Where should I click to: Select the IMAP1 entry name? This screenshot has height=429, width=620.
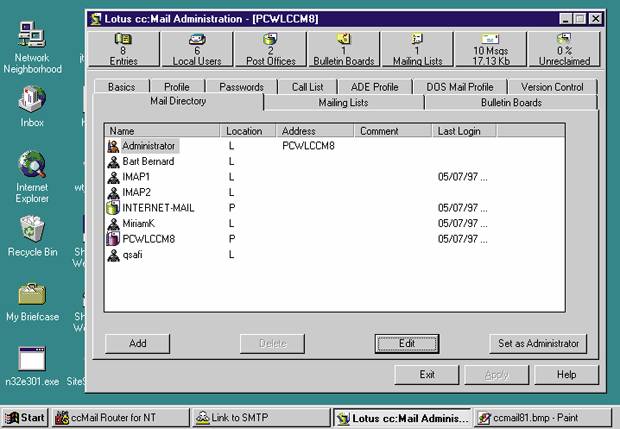[x=136, y=177]
